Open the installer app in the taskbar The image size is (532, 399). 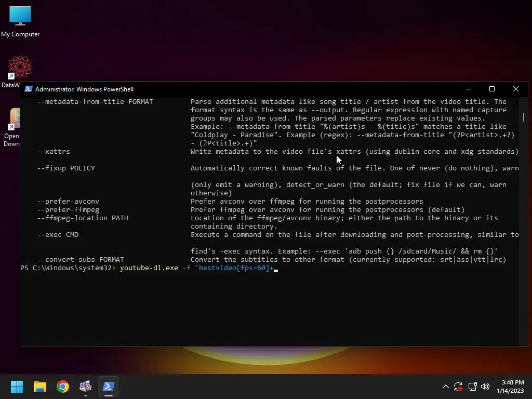click(86, 387)
